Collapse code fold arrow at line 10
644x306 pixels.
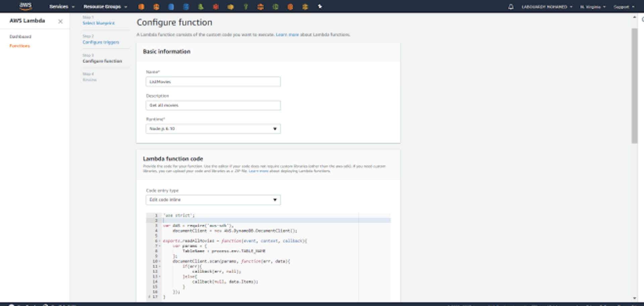[x=160, y=261]
